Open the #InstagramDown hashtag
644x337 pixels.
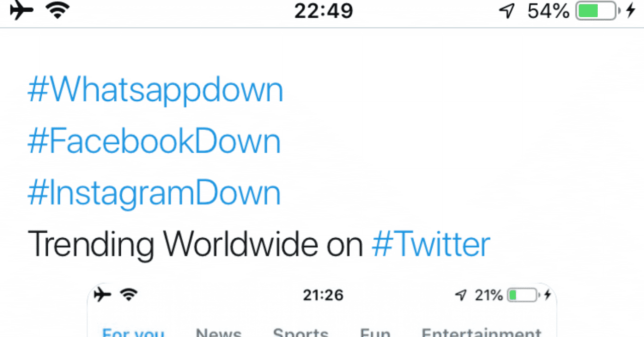pos(154,193)
